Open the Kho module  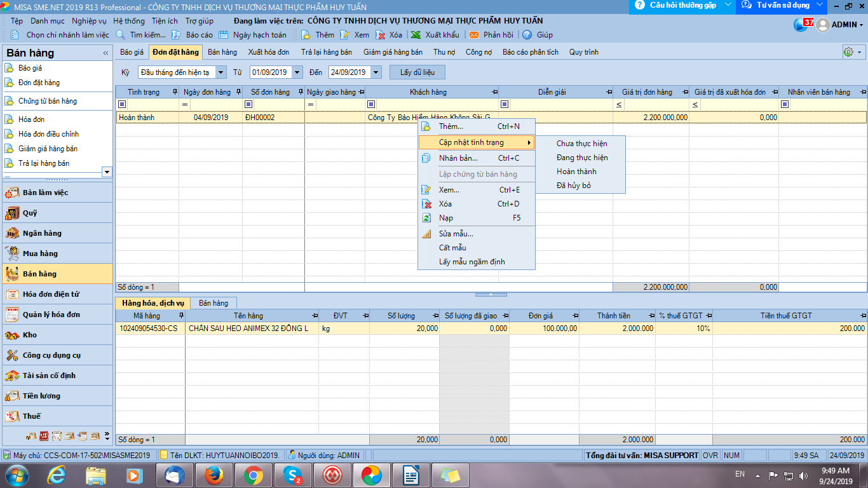(57, 335)
